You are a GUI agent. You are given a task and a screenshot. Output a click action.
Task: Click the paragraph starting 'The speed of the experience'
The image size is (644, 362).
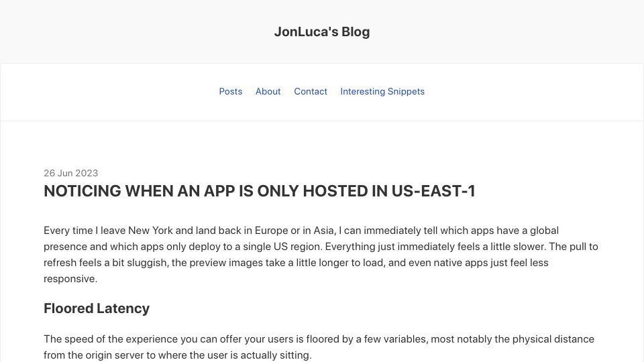319,347
